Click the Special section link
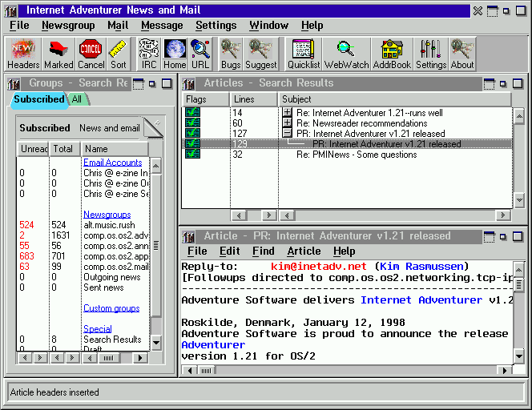Image resolution: width=532 pixels, height=410 pixels. (x=98, y=329)
